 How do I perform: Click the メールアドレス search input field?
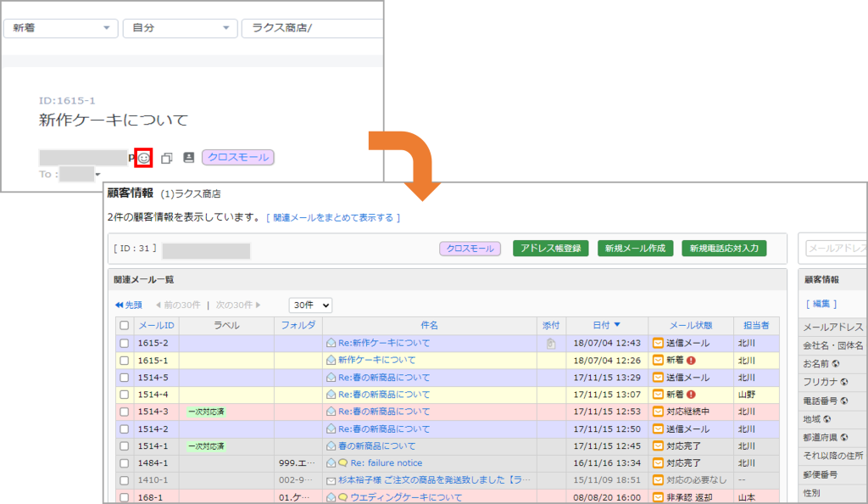[835, 249]
